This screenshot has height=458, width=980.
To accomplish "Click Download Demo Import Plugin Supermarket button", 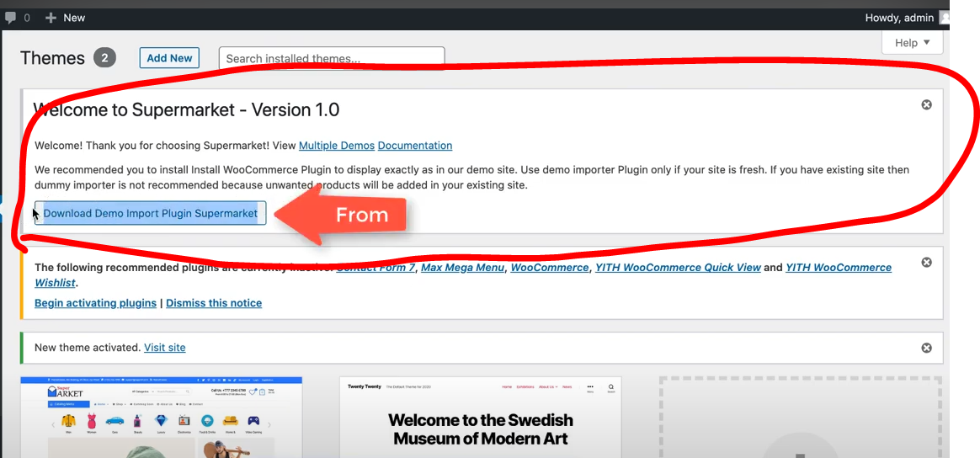I will click(x=150, y=213).
